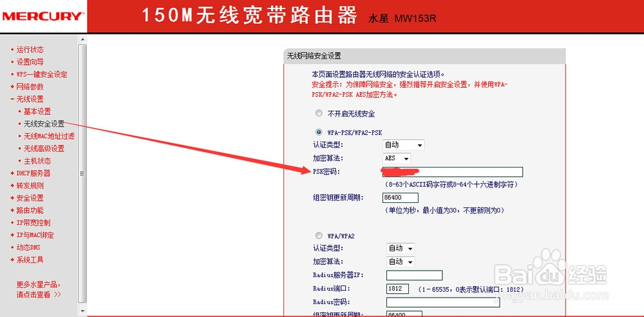This screenshot has height=317, width=644.
Task: Expand 系统工具 menu
Action: (30, 260)
